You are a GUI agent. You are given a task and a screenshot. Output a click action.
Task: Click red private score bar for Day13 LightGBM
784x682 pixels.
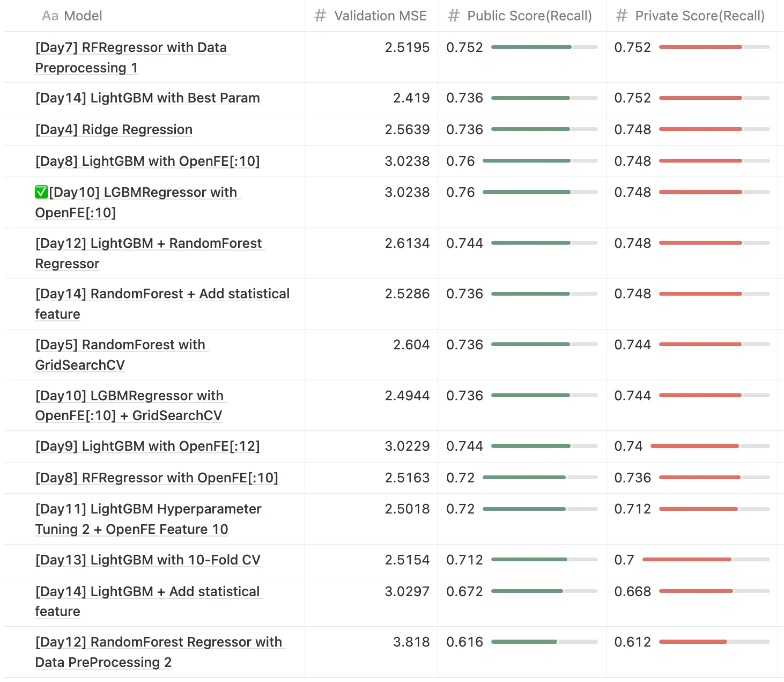pyautogui.click(x=705, y=560)
